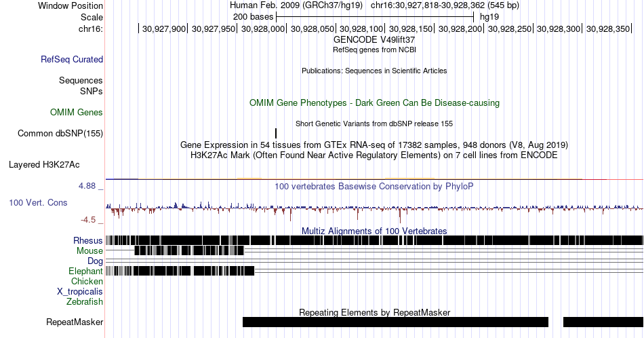Viewport: 644px width, 338px height.
Task: Click the 4.88 PhyloP maximum value
Action: point(87,186)
